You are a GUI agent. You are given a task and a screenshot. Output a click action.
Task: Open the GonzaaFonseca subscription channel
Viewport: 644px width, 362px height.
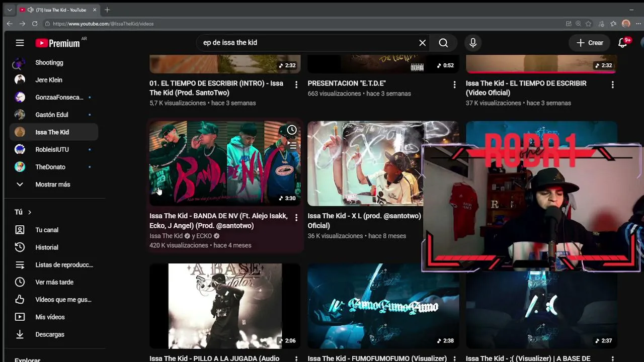pyautogui.click(x=54, y=98)
